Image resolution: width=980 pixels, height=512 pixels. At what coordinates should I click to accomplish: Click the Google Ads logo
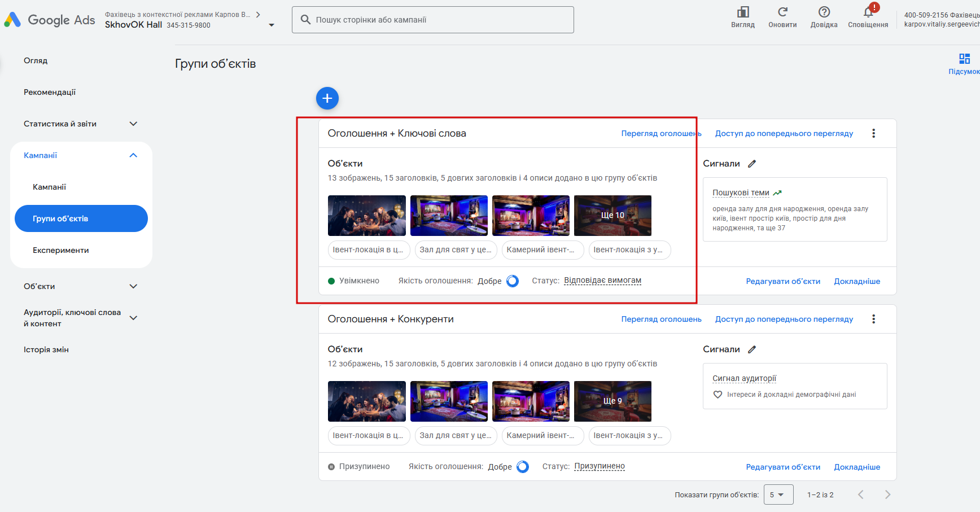coord(50,20)
